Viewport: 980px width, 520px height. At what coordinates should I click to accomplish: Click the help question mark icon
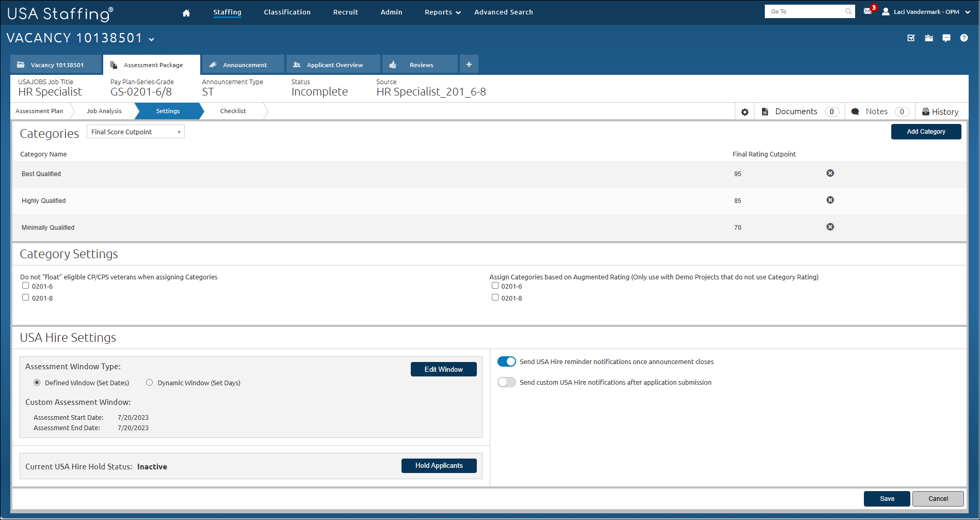pos(963,38)
